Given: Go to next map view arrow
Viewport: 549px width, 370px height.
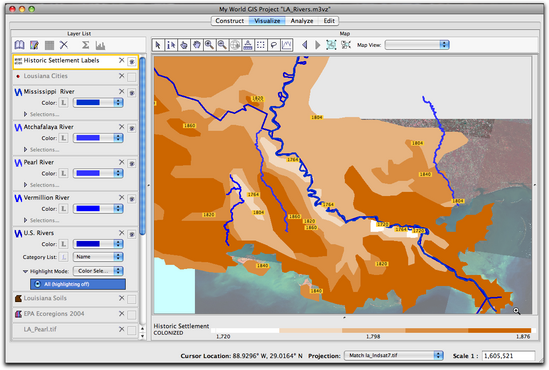Looking at the screenshot, I should click(x=318, y=45).
